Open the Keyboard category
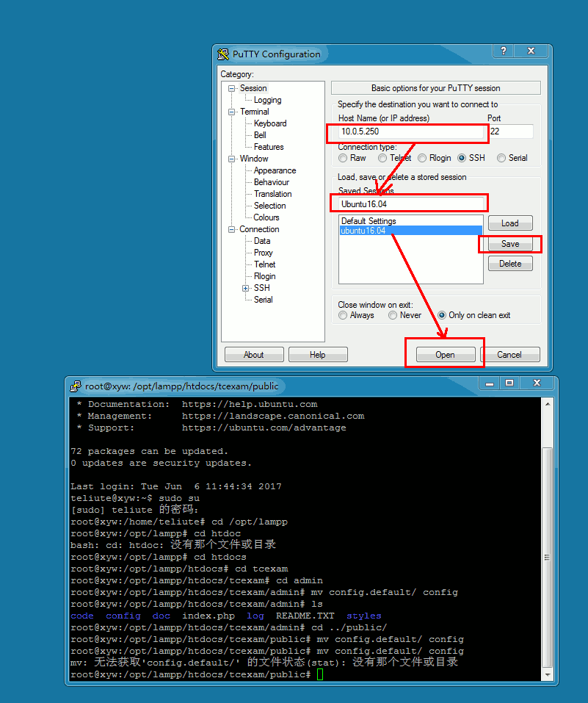The width and height of the screenshot is (588, 703). [270, 123]
